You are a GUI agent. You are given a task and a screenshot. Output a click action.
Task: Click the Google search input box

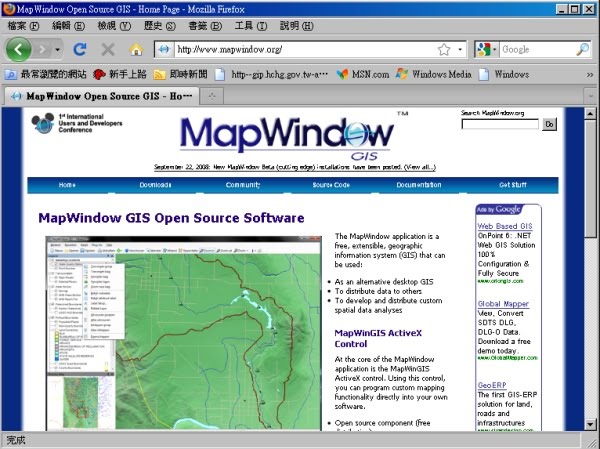tap(537, 49)
